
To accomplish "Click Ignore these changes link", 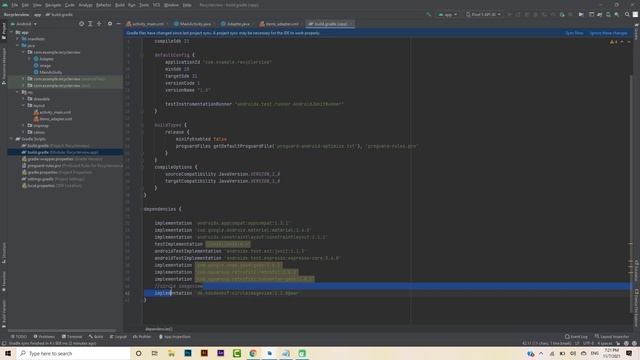I will coord(608,33).
